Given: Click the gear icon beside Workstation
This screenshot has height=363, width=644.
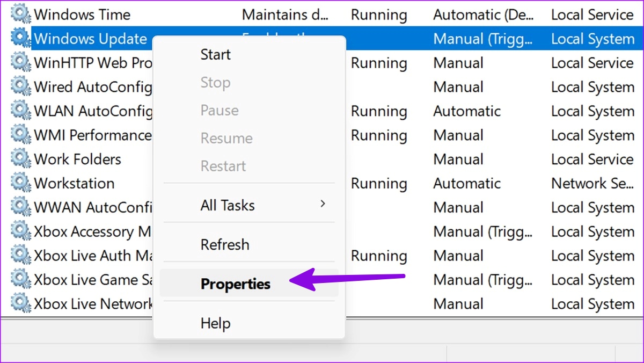Looking at the screenshot, I should (x=21, y=183).
